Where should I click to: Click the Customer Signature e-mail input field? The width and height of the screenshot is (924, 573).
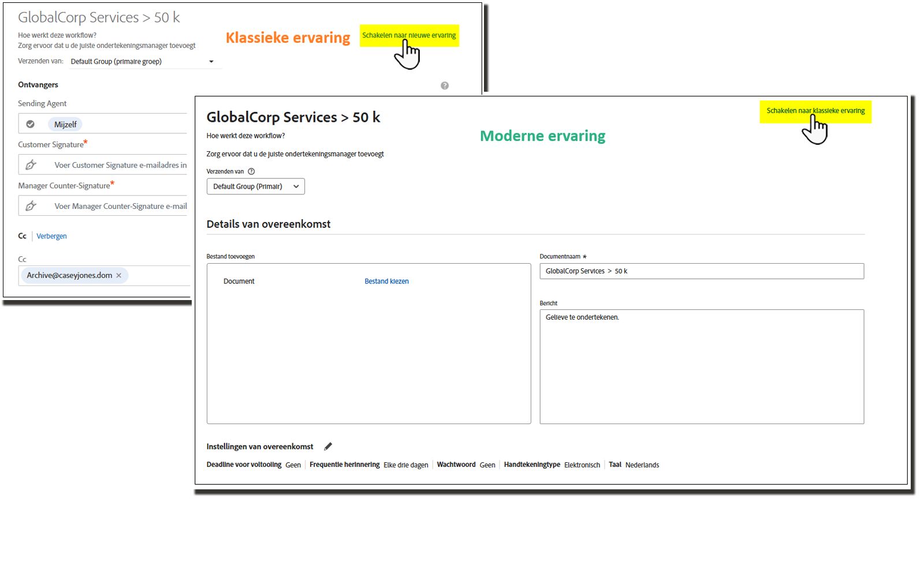(x=103, y=165)
